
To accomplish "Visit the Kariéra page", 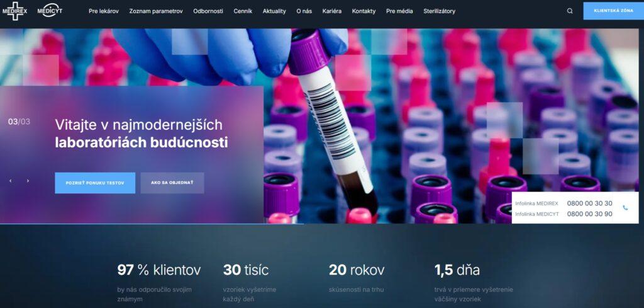I will point(332,11).
